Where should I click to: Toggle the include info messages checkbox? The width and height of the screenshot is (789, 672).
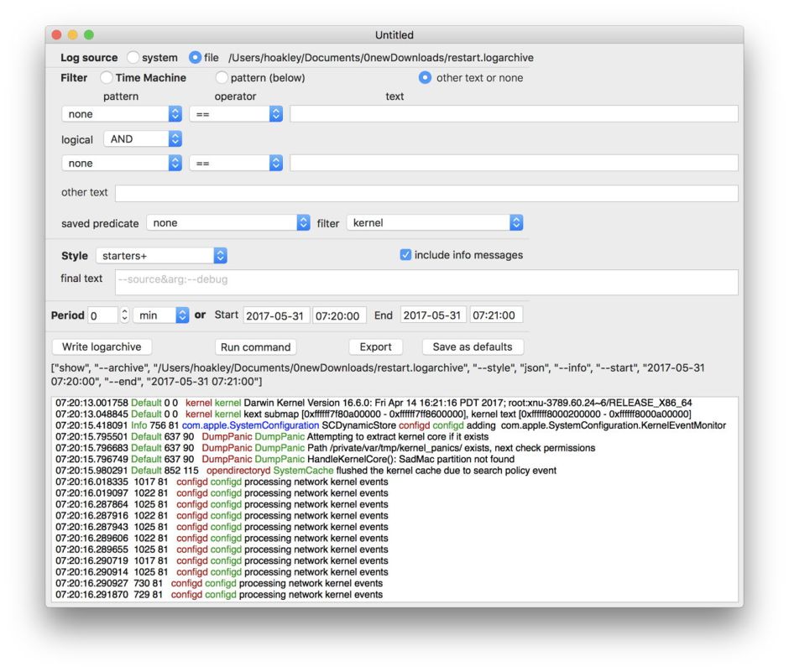point(406,255)
